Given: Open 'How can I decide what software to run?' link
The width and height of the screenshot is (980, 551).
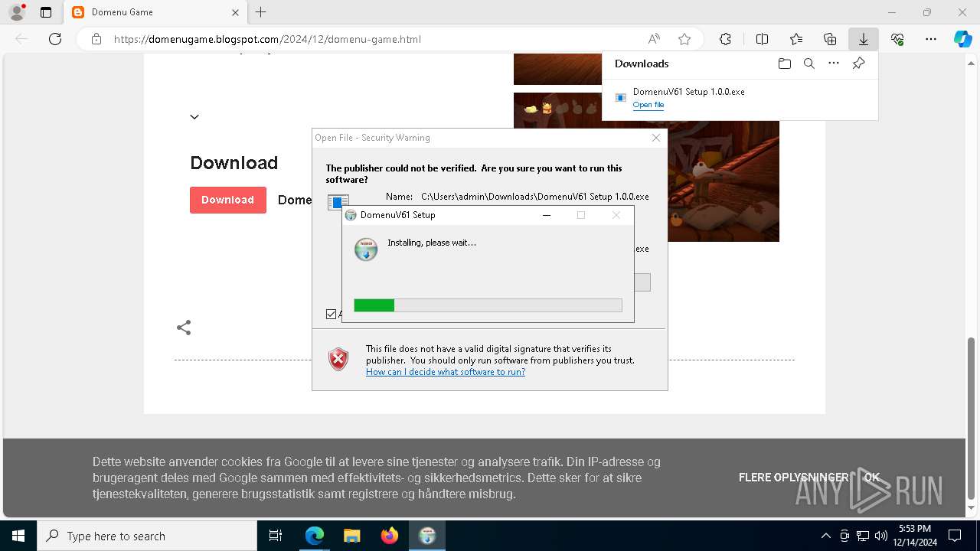Looking at the screenshot, I should tap(446, 372).
